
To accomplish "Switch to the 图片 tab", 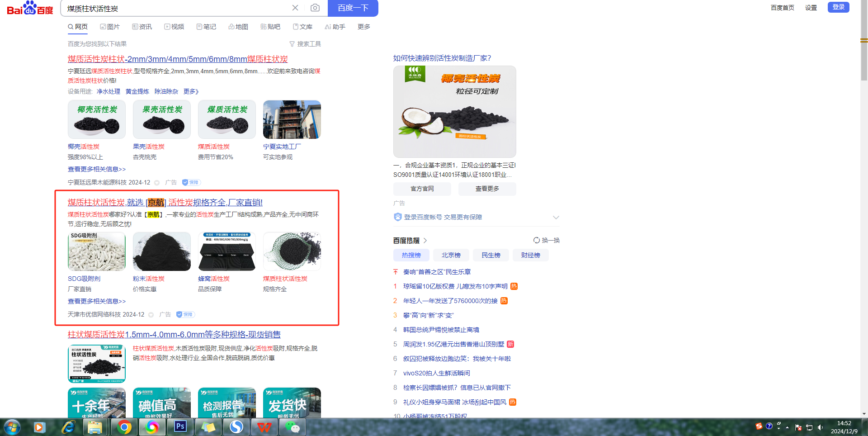I will click(110, 27).
